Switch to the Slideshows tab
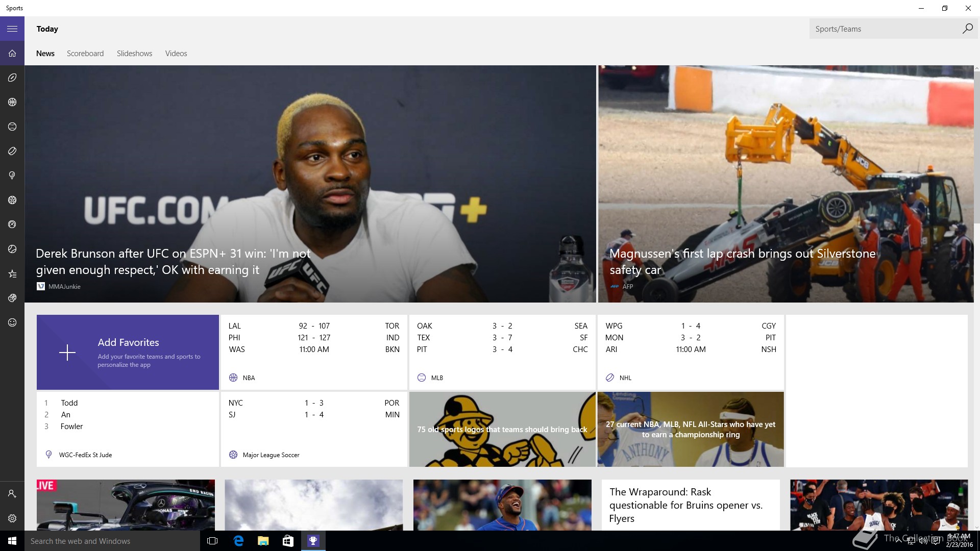Screen dimensions: 980x551 pos(134,54)
